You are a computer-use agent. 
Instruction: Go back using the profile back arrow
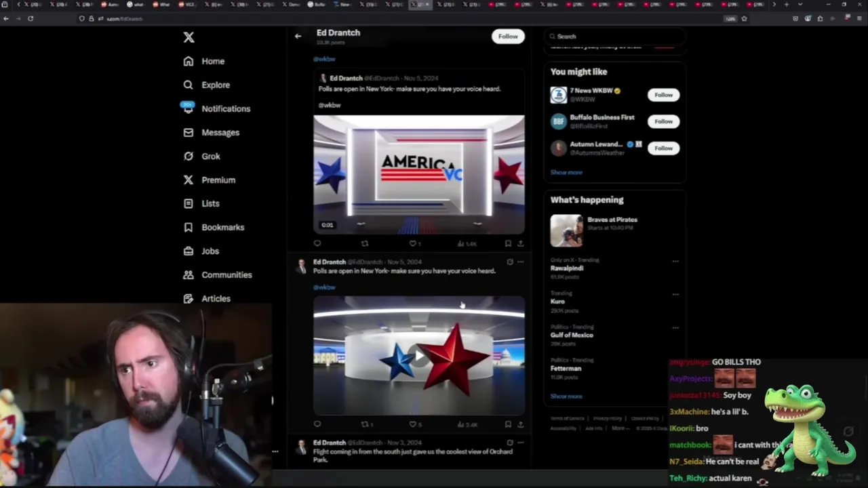pos(298,36)
